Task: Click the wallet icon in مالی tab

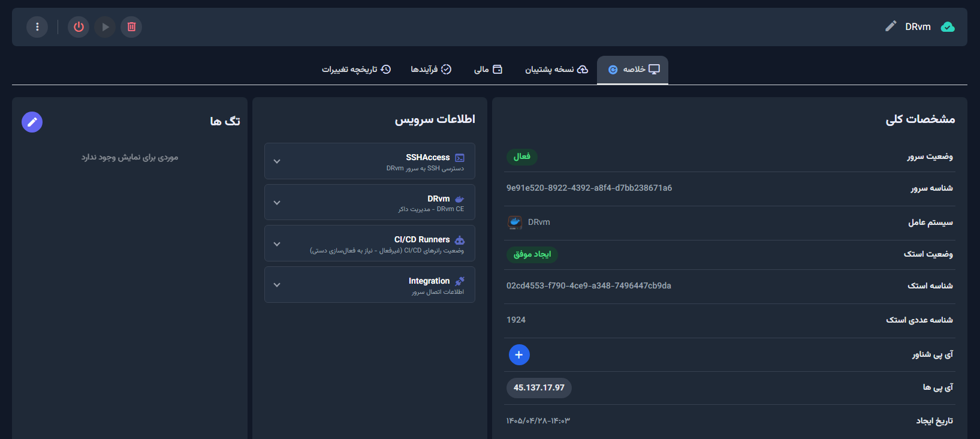Action: pos(497,70)
